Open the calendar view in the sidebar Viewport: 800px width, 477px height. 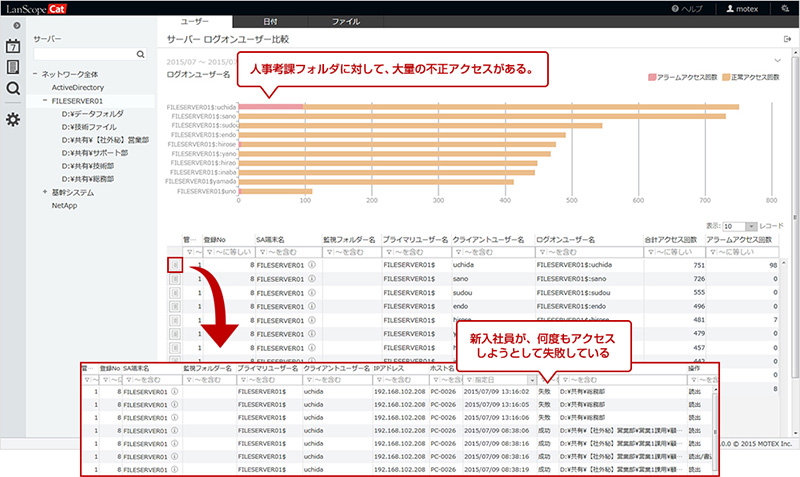click(x=13, y=46)
